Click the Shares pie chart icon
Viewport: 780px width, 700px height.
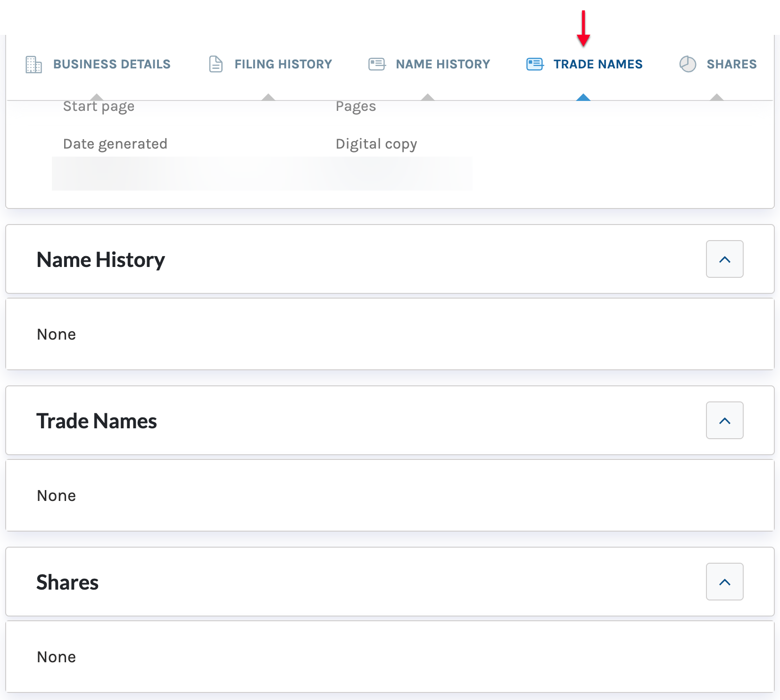pos(688,64)
